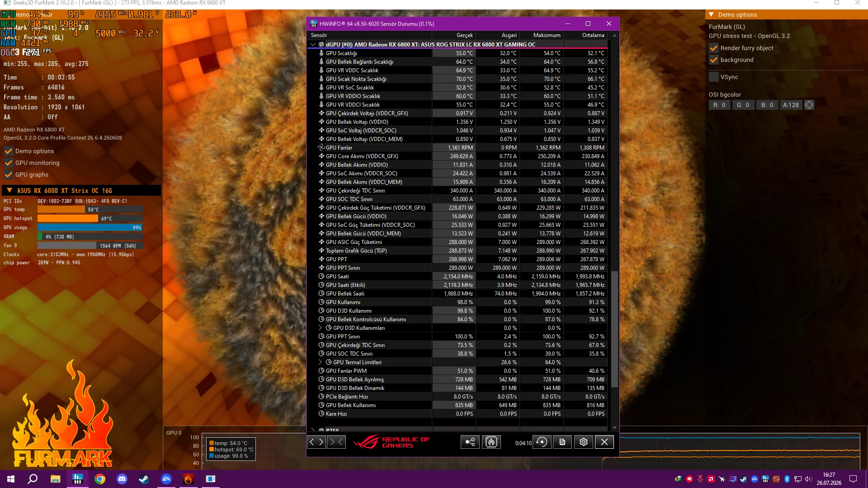The image size is (868, 488).
Task: Click OSI bgcolor preview swatch
Action: click(809, 105)
